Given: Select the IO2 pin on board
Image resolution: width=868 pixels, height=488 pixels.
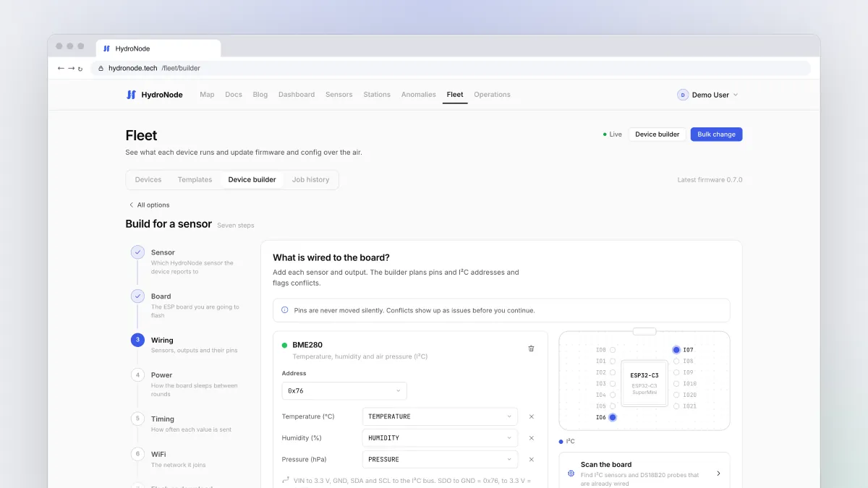Looking at the screenshot, I should coord(613,372).
